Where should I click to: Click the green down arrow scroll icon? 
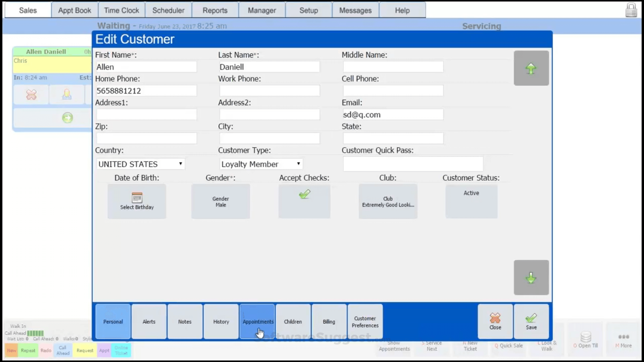click(x=531, y=278)
